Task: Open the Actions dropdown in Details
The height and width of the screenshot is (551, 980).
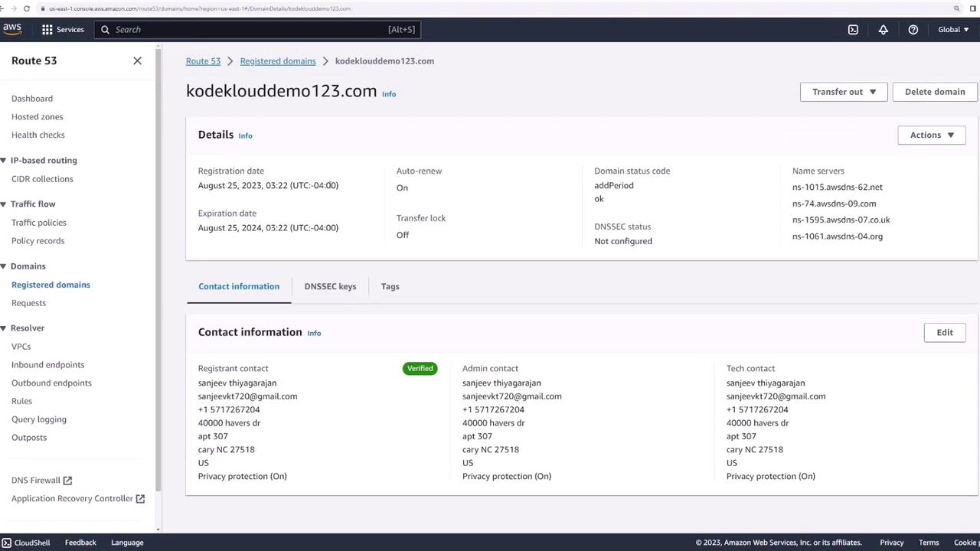Action: (931, 135)
